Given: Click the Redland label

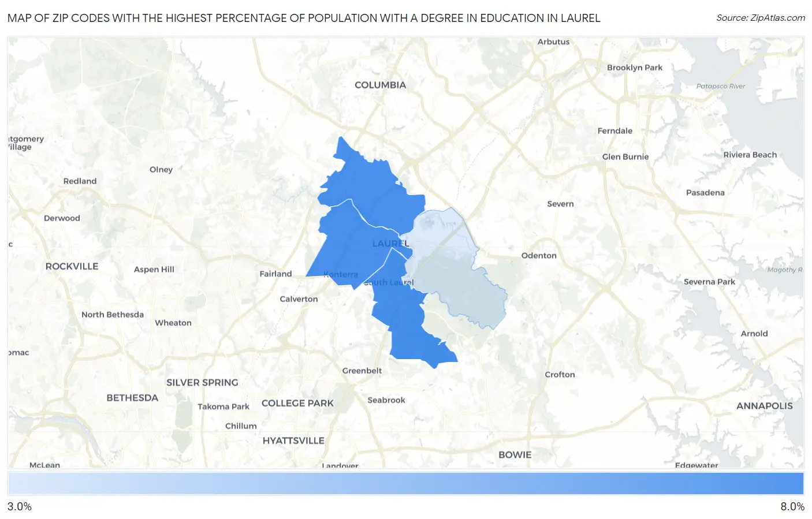Looking at the screenshot, I should 80,181.
